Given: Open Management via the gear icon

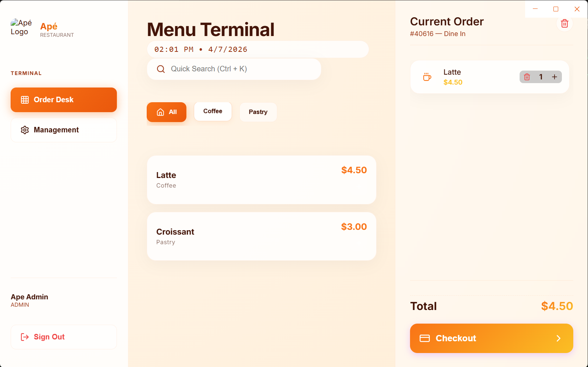Looking at the screenshot, I should (x=25, y=130).
